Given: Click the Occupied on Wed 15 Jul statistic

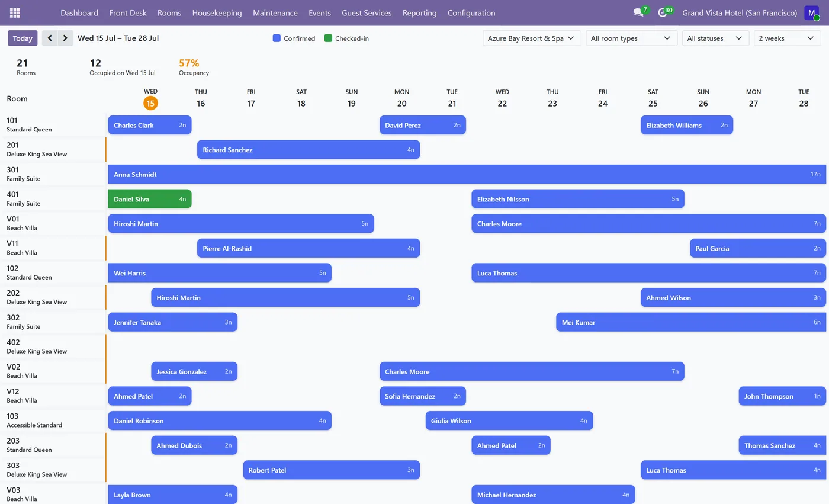Looking at the screenshot, I should coord(123,67).
